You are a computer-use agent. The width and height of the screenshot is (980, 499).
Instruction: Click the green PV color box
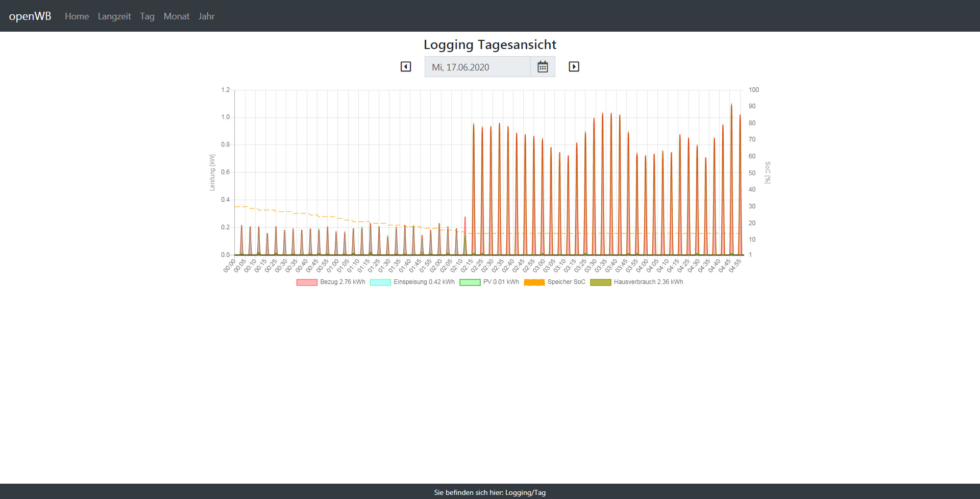pyautogui.click(x=470, y=282)
